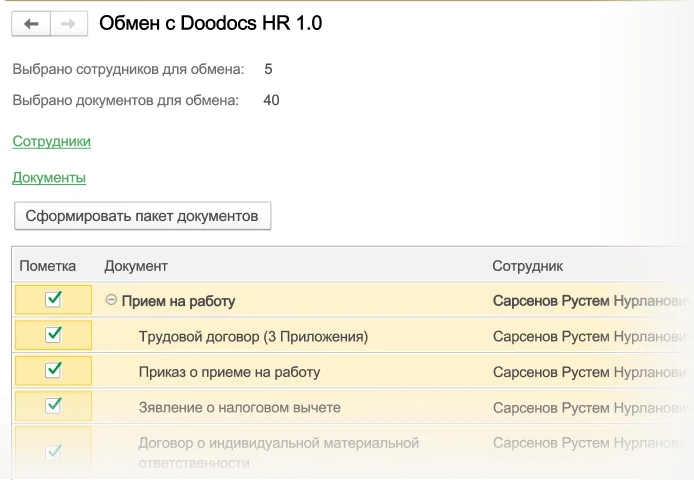The height and width of the screenshot is (480, 694).
Task: Collapse the Прием на работу group
Action: click(111, 300)
